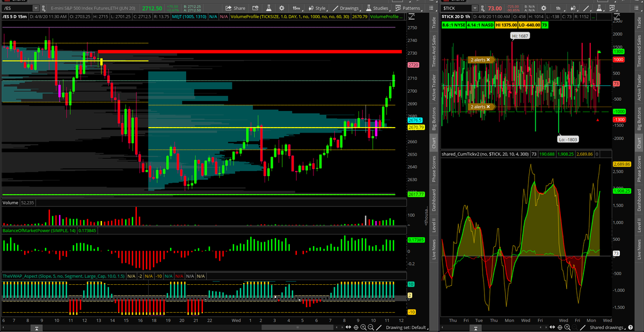Screen dimensions: 644x332
Task: Open Phase Scores tab beside /ES chart
Action: click(x=434, y=169)
